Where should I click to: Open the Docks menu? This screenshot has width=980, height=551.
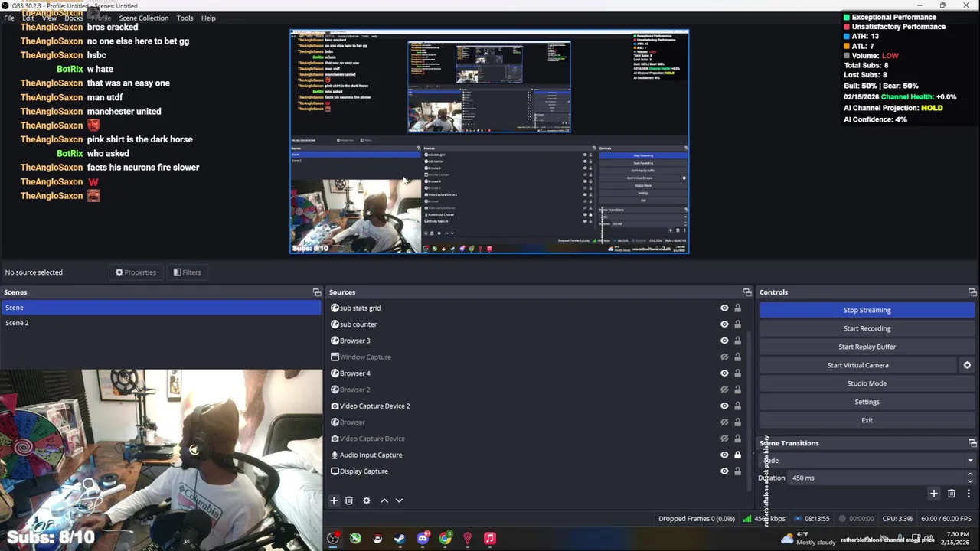(x=73, y=18)
